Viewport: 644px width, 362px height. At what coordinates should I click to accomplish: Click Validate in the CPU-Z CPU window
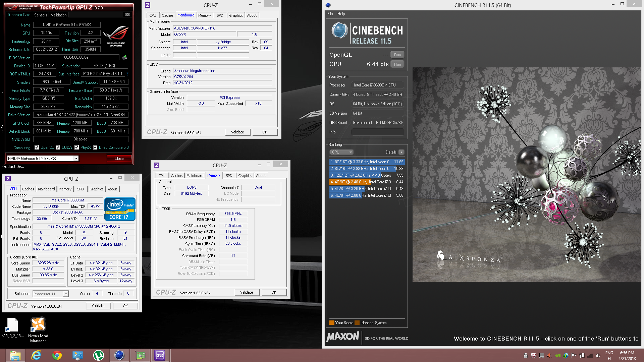98,306
